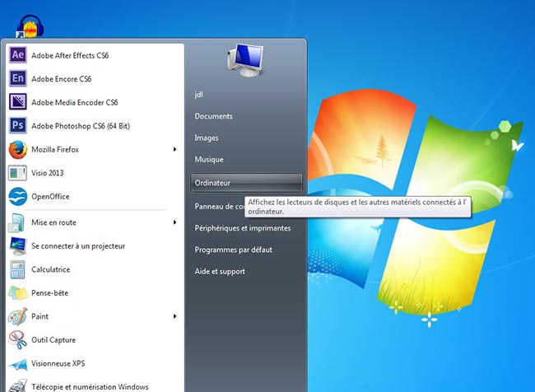
Task: Open the Mozilla Firefox icon
Action: click(x=18, y=150)
